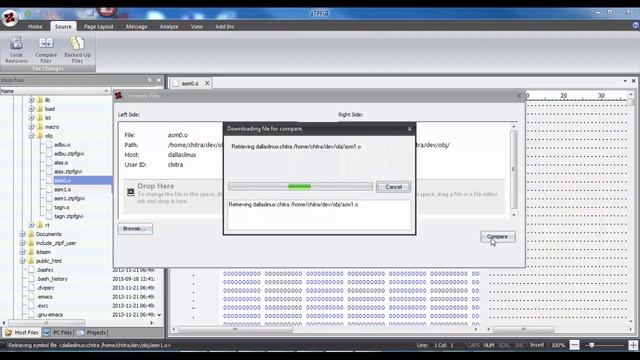The height and width of the screenshot is (360, 640).
Task: Collapse the obj folder node
Action: (x=31, y=136)
